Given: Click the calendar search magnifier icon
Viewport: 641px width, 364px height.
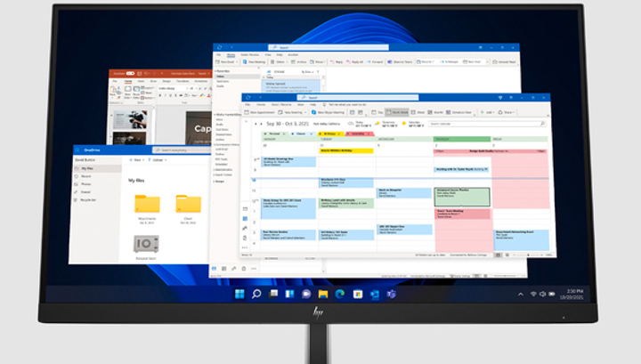Looking at the screenshot, I should [x=542, y=124].
